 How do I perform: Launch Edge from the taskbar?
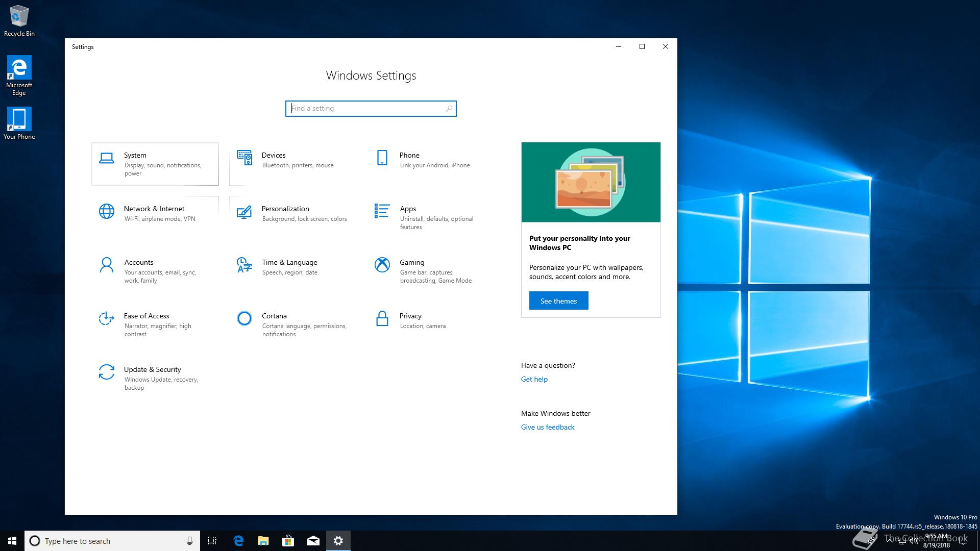pyautogui.click(x=238, y=541)
